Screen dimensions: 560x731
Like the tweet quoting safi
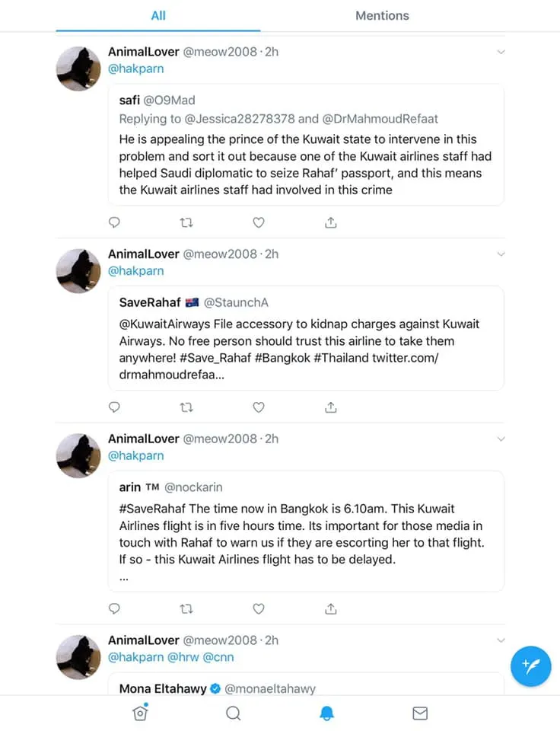(x=259, y=222)
